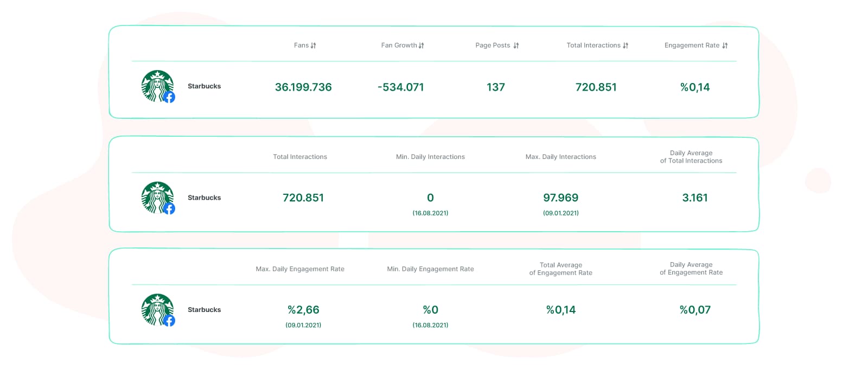
Task: Click the Fans column header
Action: click(301, 46)
